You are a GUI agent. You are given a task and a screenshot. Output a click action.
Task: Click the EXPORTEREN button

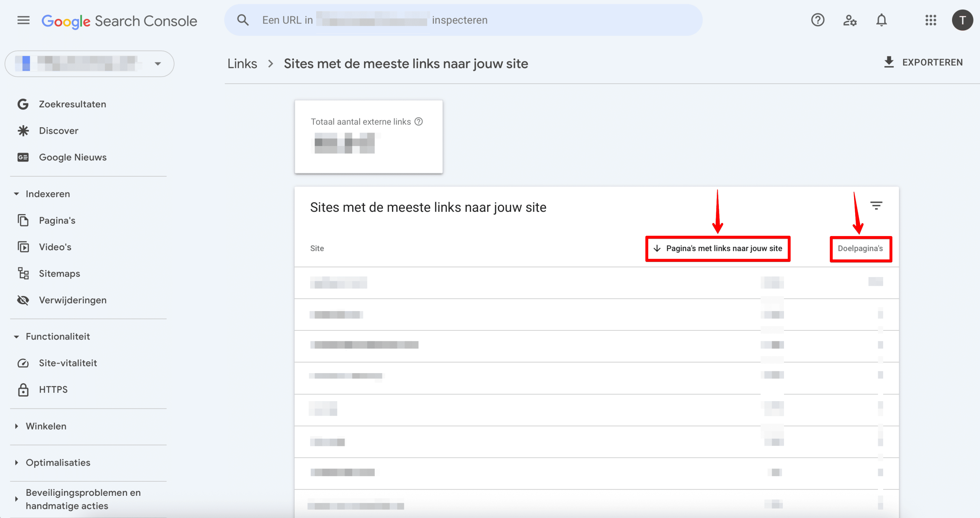point(923,62)
